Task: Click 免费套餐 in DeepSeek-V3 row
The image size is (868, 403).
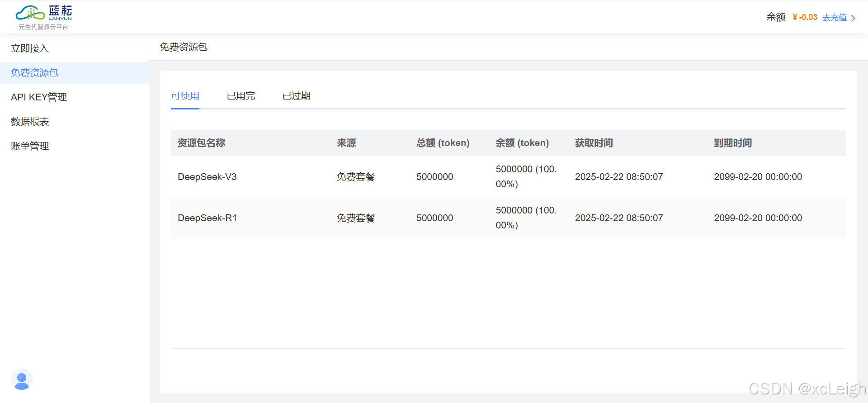Action: point(356,177)
